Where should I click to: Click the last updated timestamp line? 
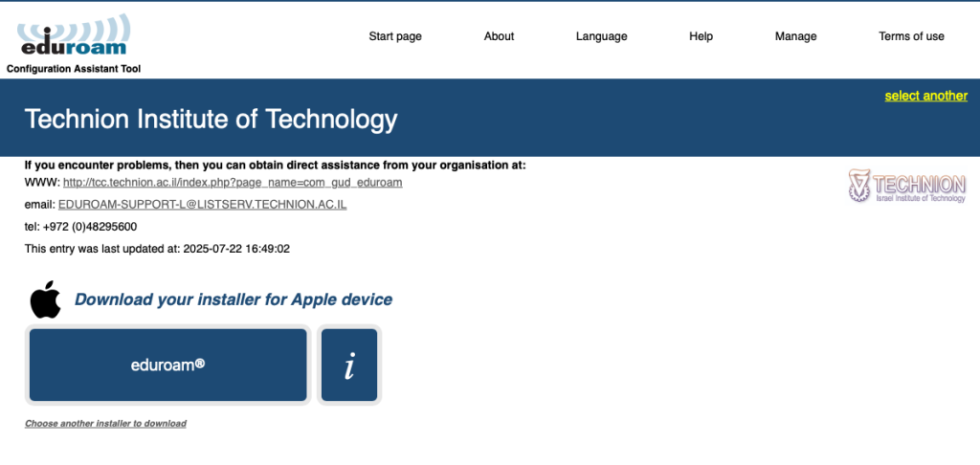click(157, 249)
